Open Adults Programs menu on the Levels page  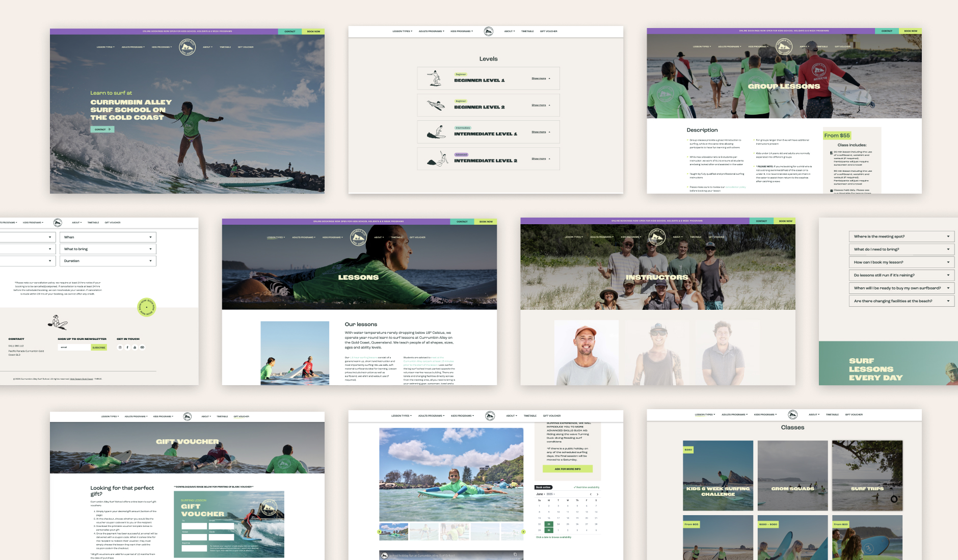point(431,31)
